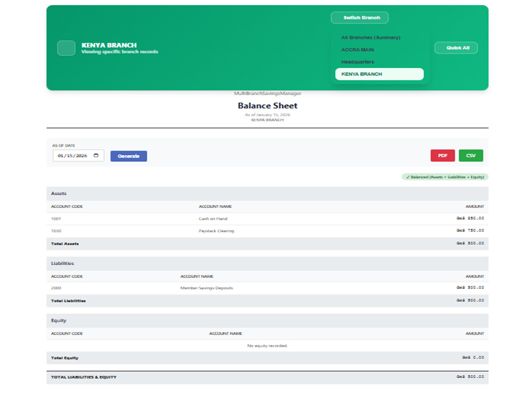This screenshot has width=532, height=399.
Task: Click Paystack Clearing account name
Action: [217, 231]
